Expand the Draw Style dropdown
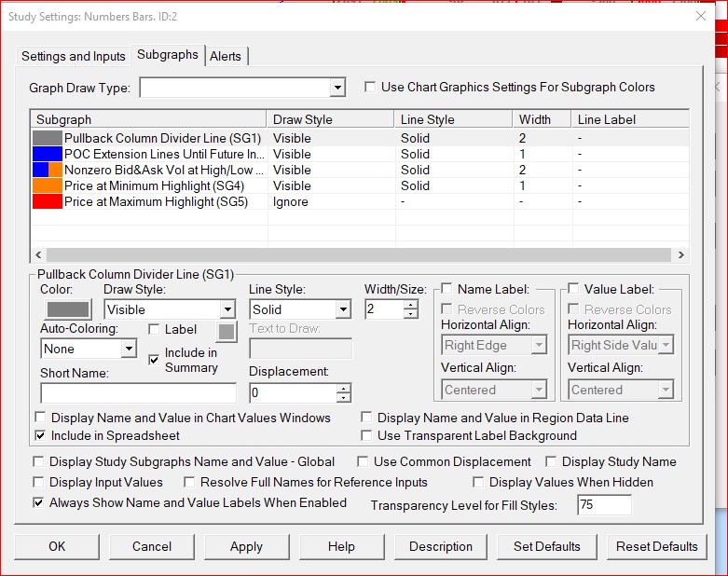This screenshot has height=576, width=728. (x=227, y=310)
